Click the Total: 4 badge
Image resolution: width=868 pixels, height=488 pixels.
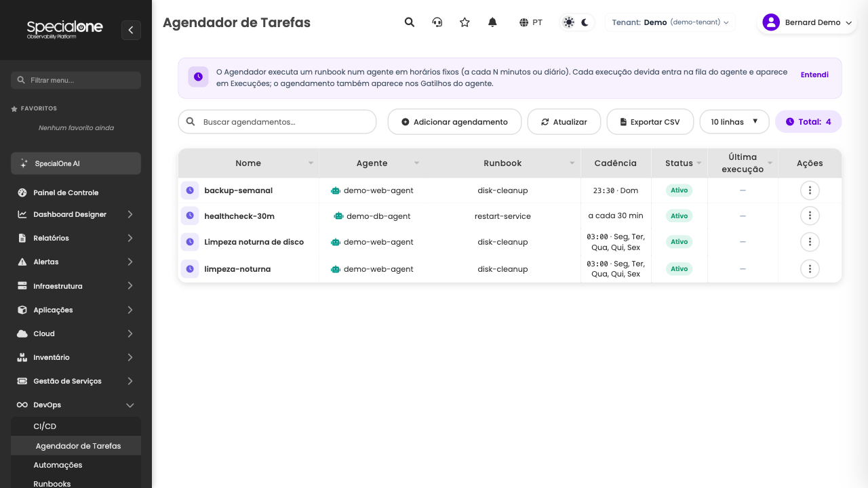[808, 122]
